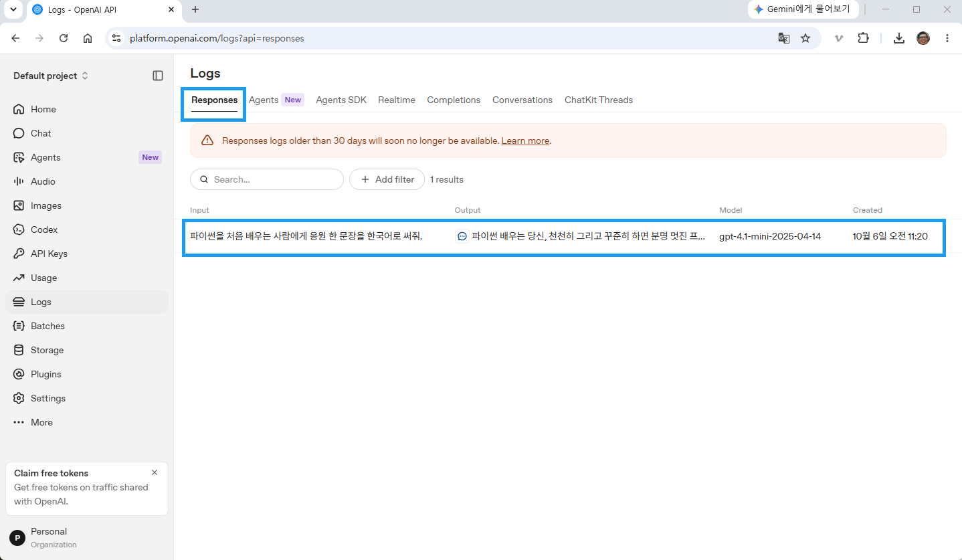This screenshot has width=962, height=560.
Task: Open the browser tab search dropdown
Action: [x=13, y=9]
